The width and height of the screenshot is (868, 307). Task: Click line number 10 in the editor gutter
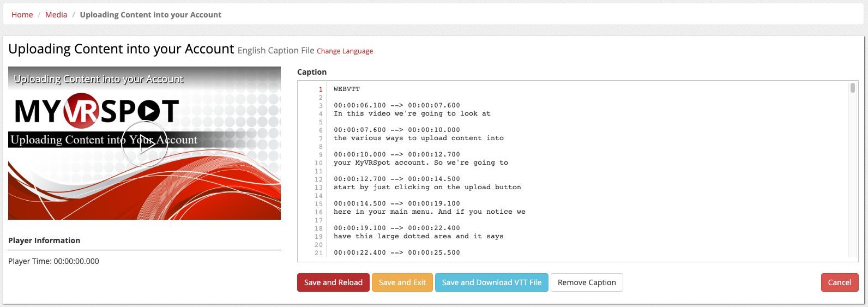coord(319,163)
